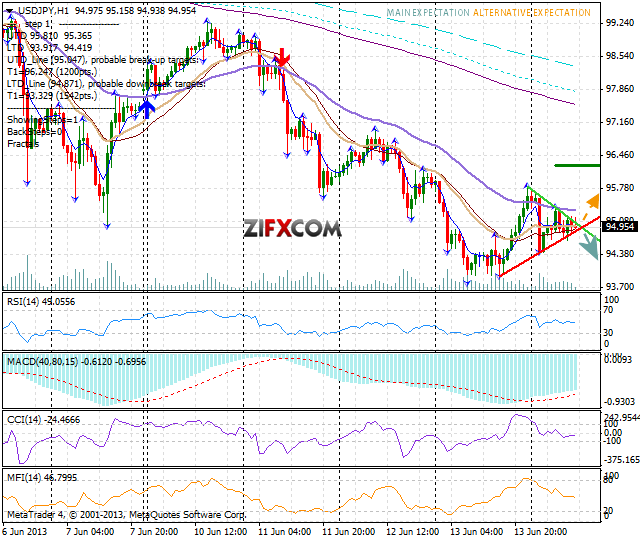The image size is (640, 540).
Task: Click the current price label 94.954
Action: point(620,227)
